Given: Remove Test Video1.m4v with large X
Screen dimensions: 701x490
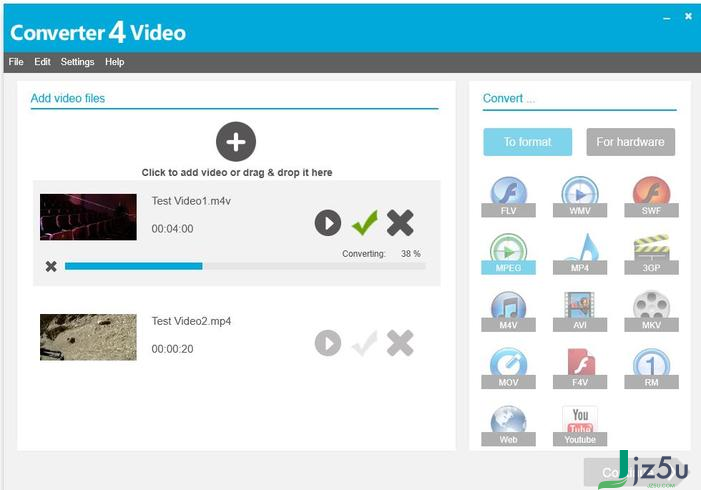Looking at the screenshot, I should pyautogui.click(x=400, y=223).
